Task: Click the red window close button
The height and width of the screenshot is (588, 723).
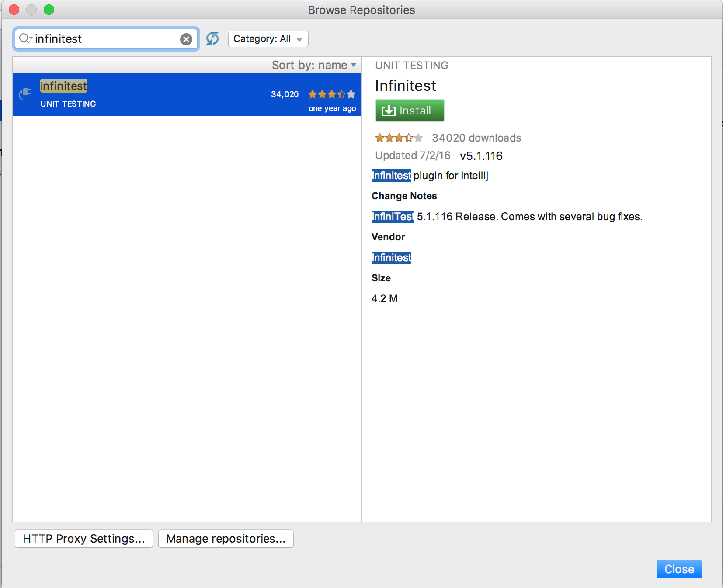Action: tap(14, 10)
